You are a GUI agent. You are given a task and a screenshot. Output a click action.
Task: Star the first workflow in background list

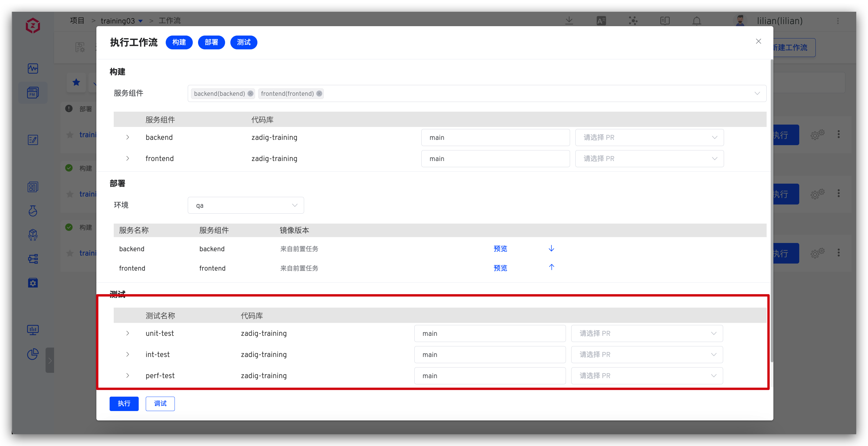(70, 135)
